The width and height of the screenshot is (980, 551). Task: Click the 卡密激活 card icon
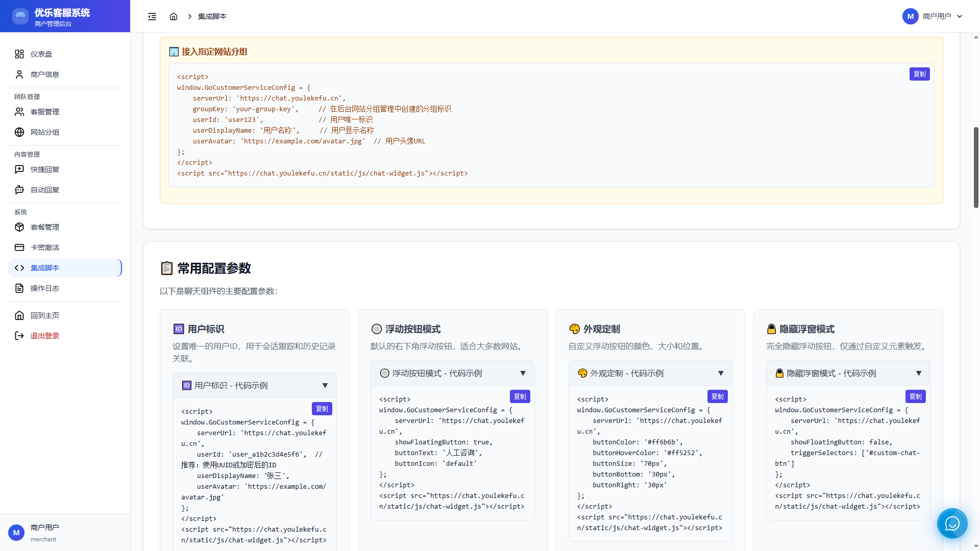(19, 247)
